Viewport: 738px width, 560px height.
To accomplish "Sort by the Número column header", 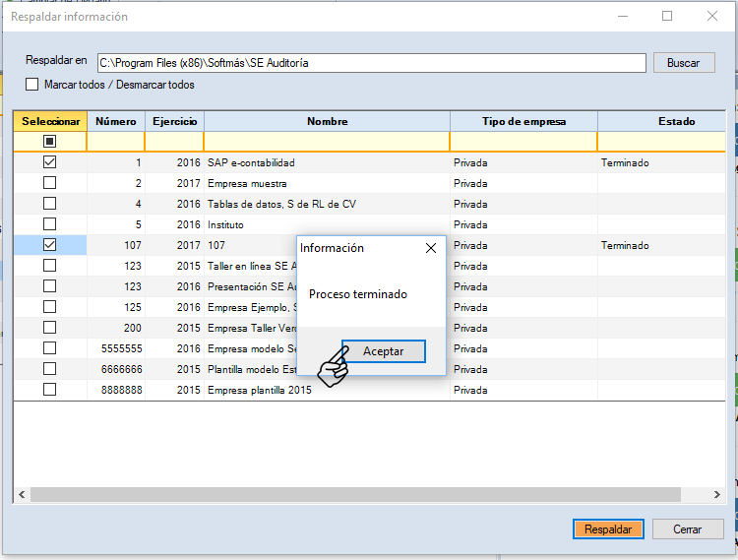I will coord(115,121).
